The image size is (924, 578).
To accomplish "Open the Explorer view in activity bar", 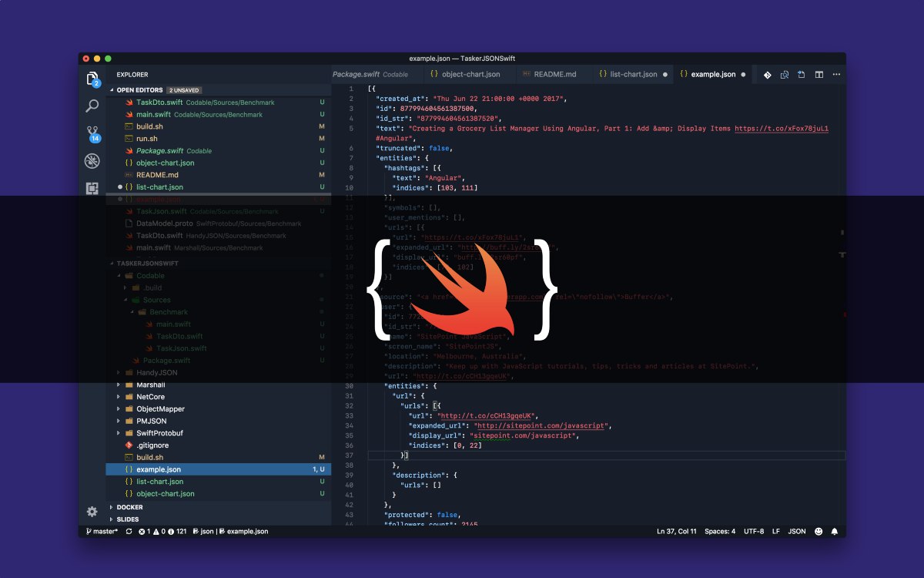I will click(92, 79).
